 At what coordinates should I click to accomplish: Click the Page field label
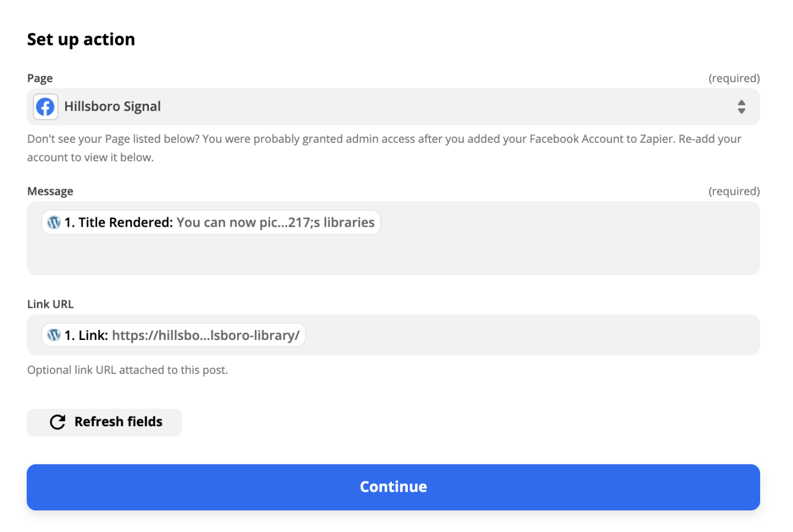click(x=40, y=78)
